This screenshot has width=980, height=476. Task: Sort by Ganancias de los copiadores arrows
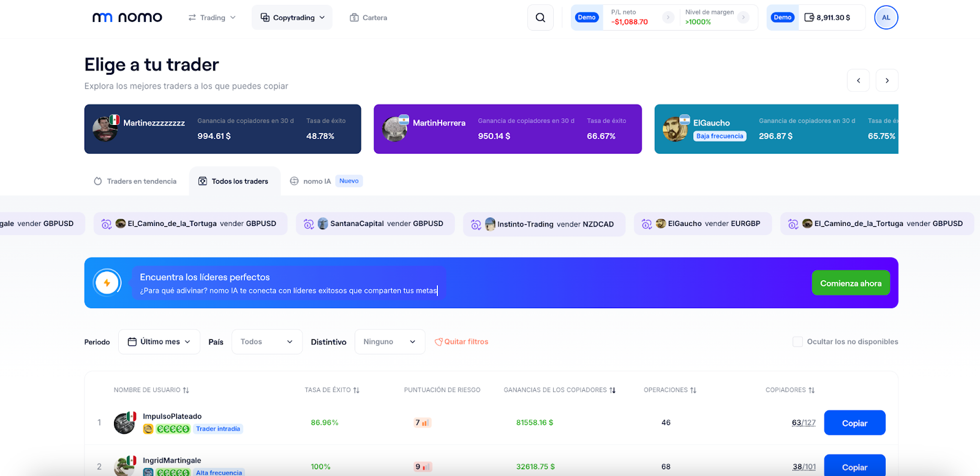pos(612,390)
